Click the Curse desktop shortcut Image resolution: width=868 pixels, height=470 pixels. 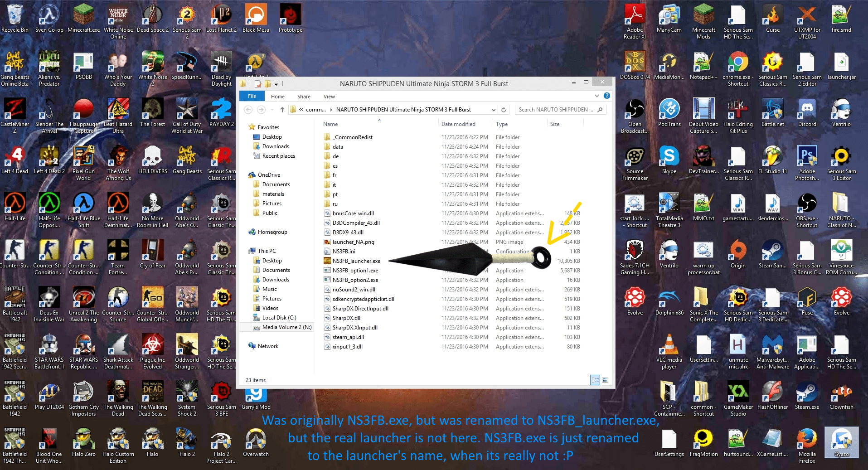click(x=773, y=18)
